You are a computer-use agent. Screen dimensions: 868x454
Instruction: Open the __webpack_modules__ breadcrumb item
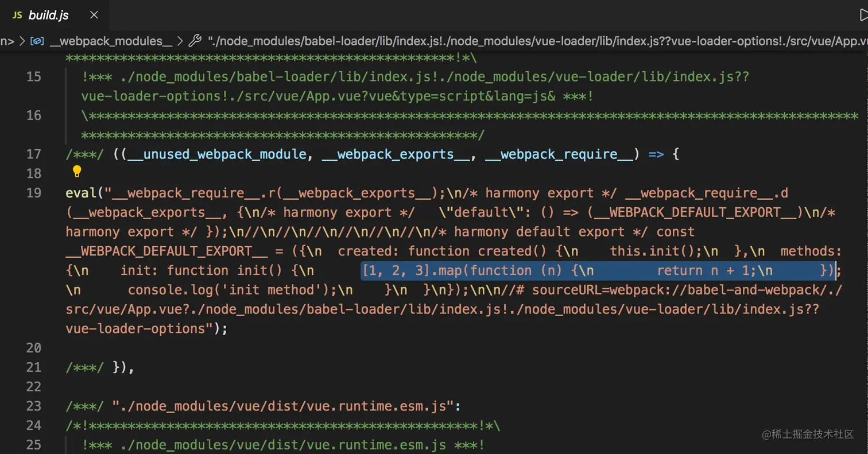click(x=111, y=41)
